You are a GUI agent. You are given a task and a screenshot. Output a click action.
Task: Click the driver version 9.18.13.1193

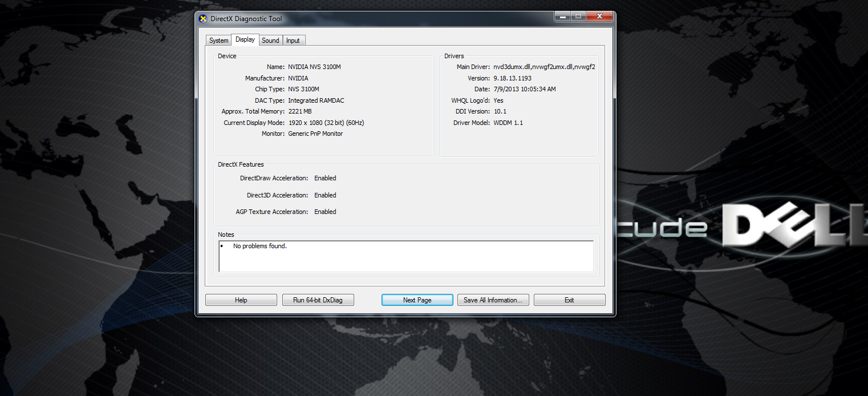[x=512, y=78]
